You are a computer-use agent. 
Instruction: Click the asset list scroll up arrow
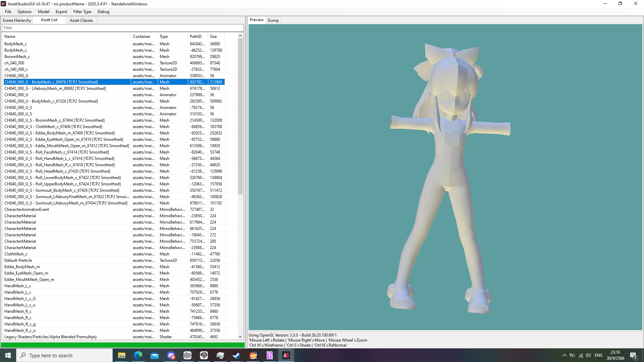coord(240,36)
